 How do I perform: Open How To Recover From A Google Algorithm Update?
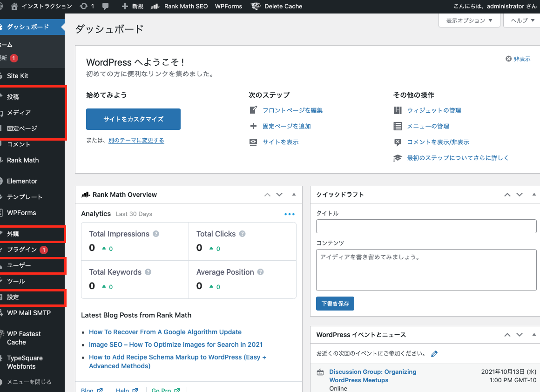pyautogui.click(x=165, y=332)
